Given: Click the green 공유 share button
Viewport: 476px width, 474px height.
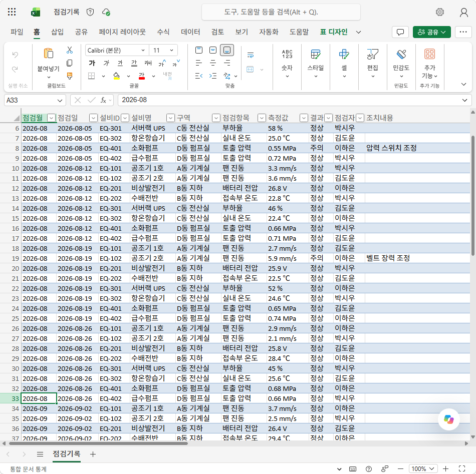Looking at the screenshot, I should (x=432, y=32).
